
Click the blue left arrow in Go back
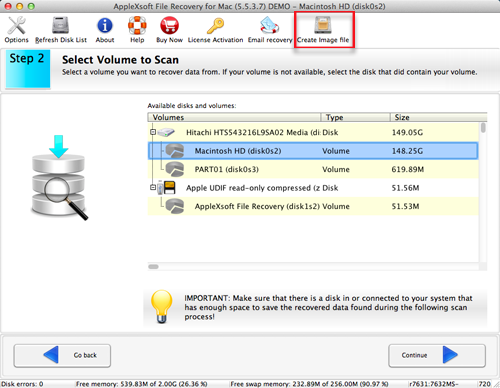click(51, 355)
